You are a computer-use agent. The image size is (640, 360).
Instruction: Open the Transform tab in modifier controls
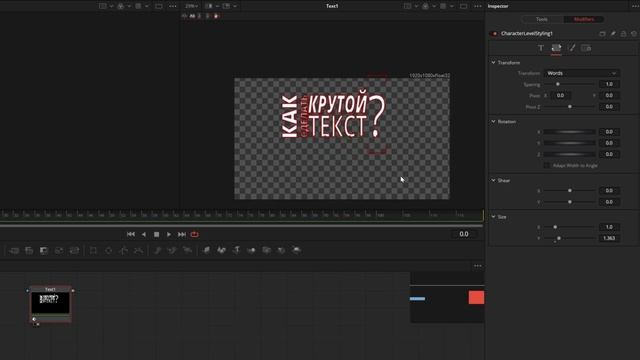(x=556, y=48)
